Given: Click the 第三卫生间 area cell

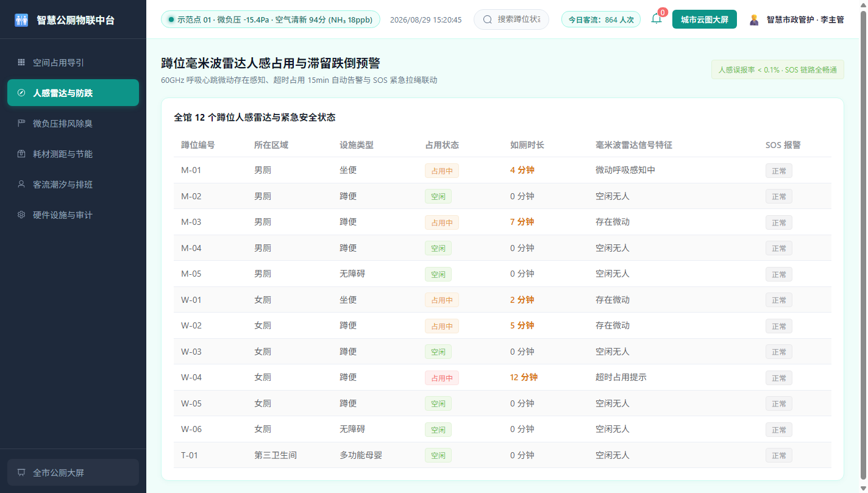Looking at the screenshot, I should [x=275, y=455].
